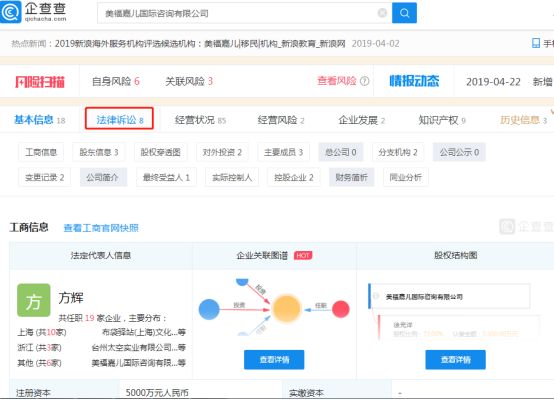Select the 对外投资 2 button
The width and height of the screenshot is (554, 400).
(x=222, y=152)
